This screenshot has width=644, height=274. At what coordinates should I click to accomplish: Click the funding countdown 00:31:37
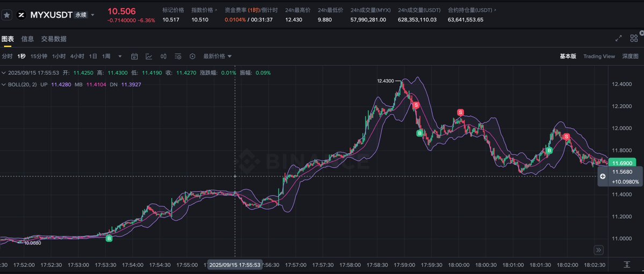pos(261,20)
